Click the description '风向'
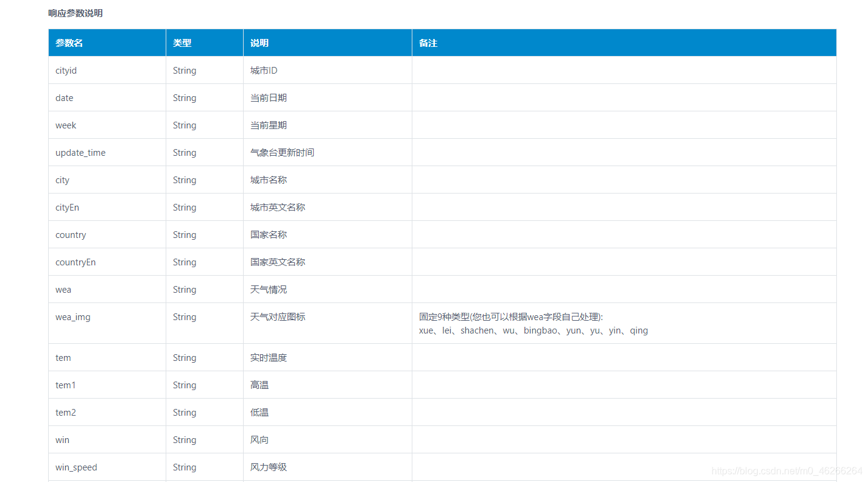The width and height of the screenshot is (868, 482). pyautogui.click(x=259, y=440)
